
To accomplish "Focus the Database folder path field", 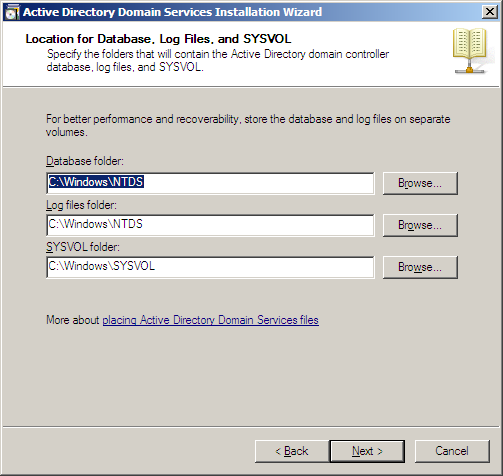I will (210, 183).
